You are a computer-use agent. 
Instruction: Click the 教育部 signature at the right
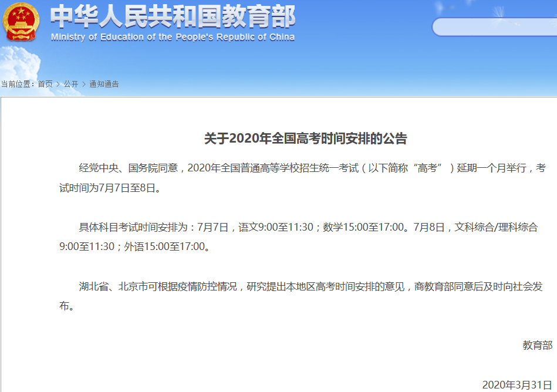pyautogui.click(x=537, y=345)
